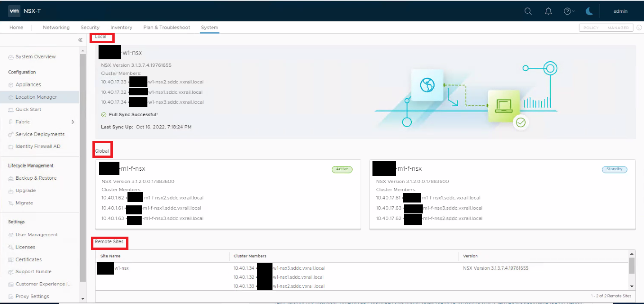Click the Backup & Restore icon
This screenshot has height=304, width=644.
11,178
